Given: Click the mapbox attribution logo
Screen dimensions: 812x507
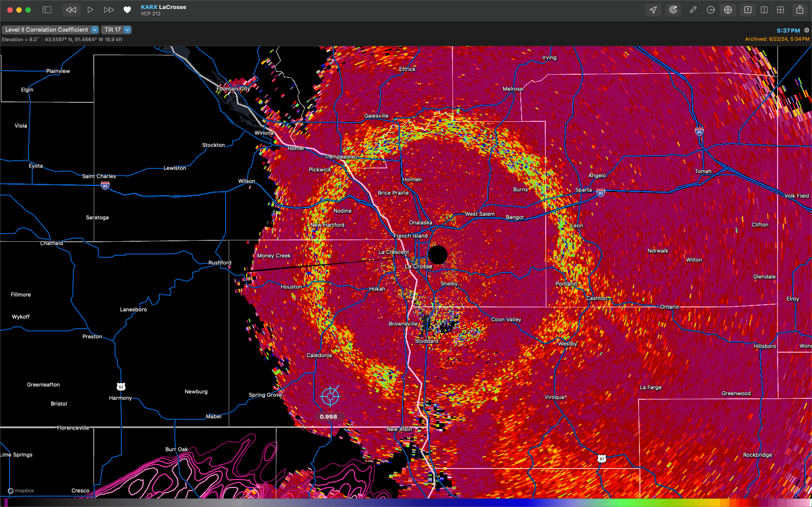Looking at the screenshot, I should (x=21, y=491).
